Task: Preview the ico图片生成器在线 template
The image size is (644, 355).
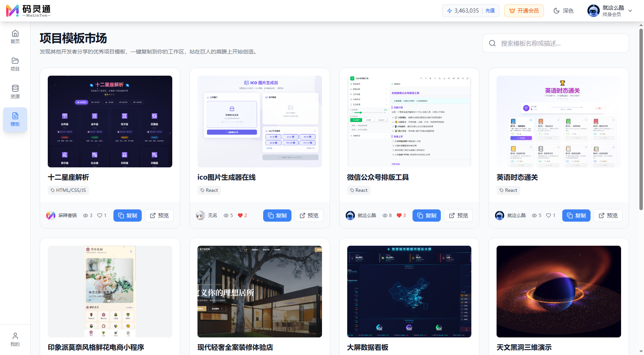Action: [309, 216]
